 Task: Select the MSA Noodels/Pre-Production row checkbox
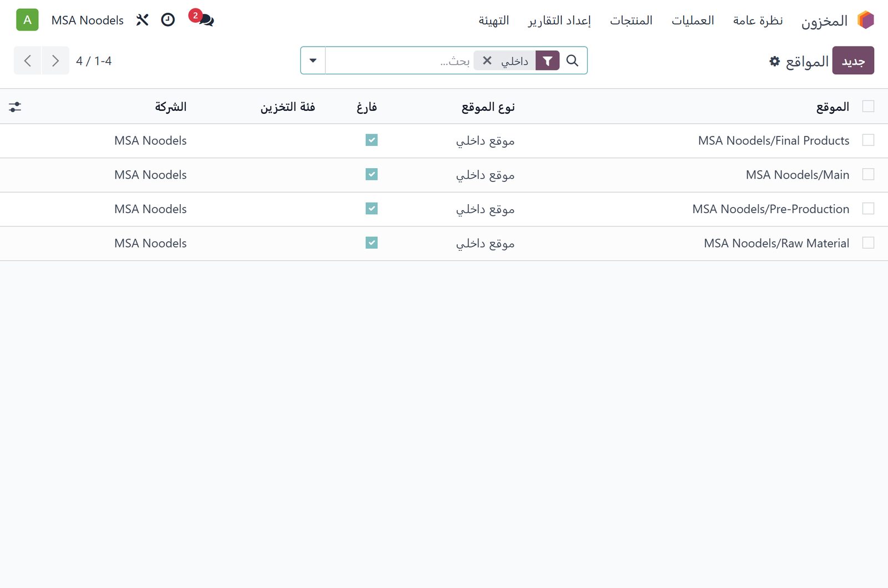tap(868, 209)
